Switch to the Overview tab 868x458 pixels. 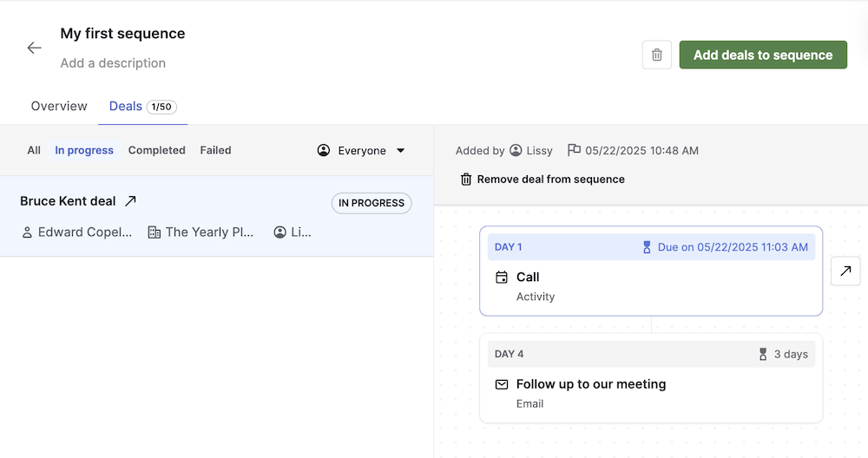point(59,106)
